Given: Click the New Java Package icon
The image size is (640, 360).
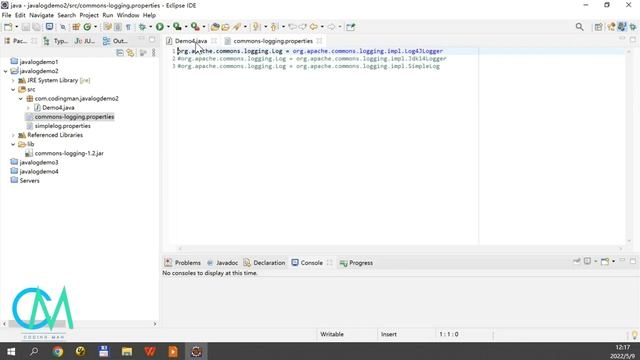Looking at the screenshot, I should [x=76, y=27].
